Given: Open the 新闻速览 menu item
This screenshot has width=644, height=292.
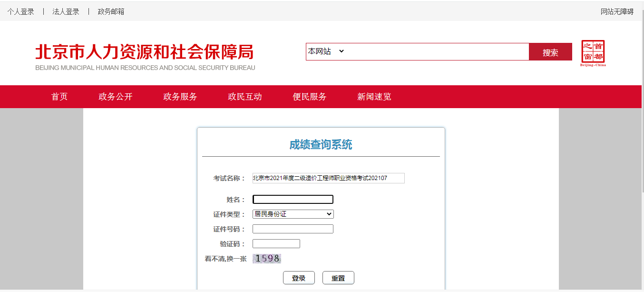Looking at the screenshot, I should [374, 97].
